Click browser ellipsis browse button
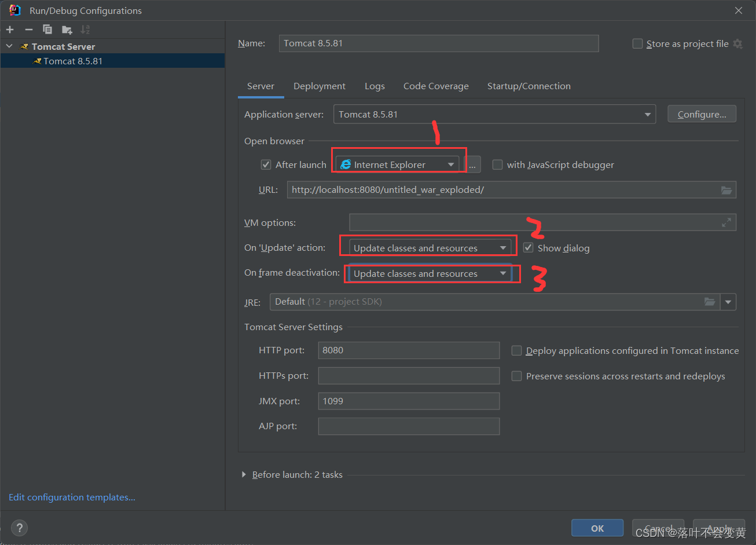 [472, 164]
